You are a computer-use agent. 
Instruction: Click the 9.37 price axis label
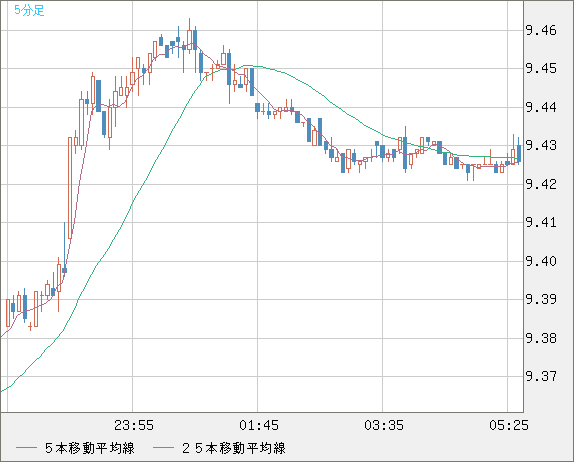(541, 376)
